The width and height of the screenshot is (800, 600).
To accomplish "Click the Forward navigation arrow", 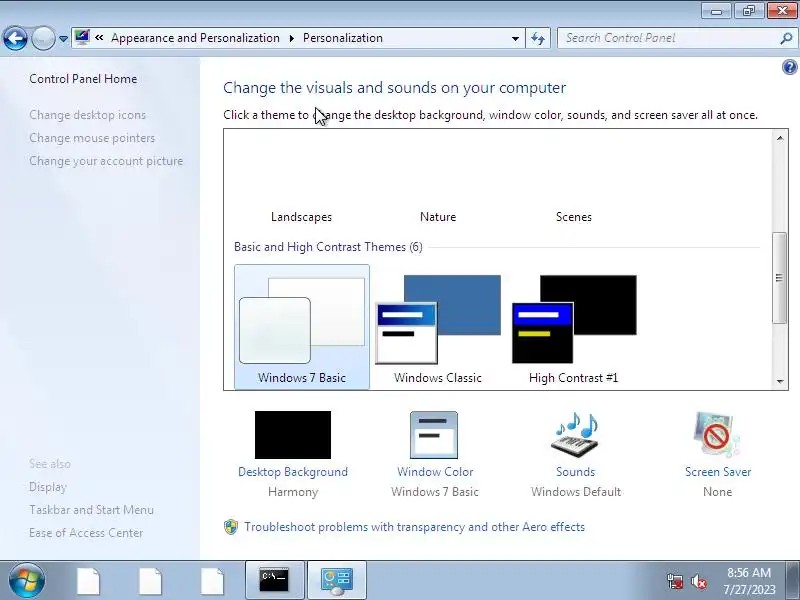I will (43, 38).
